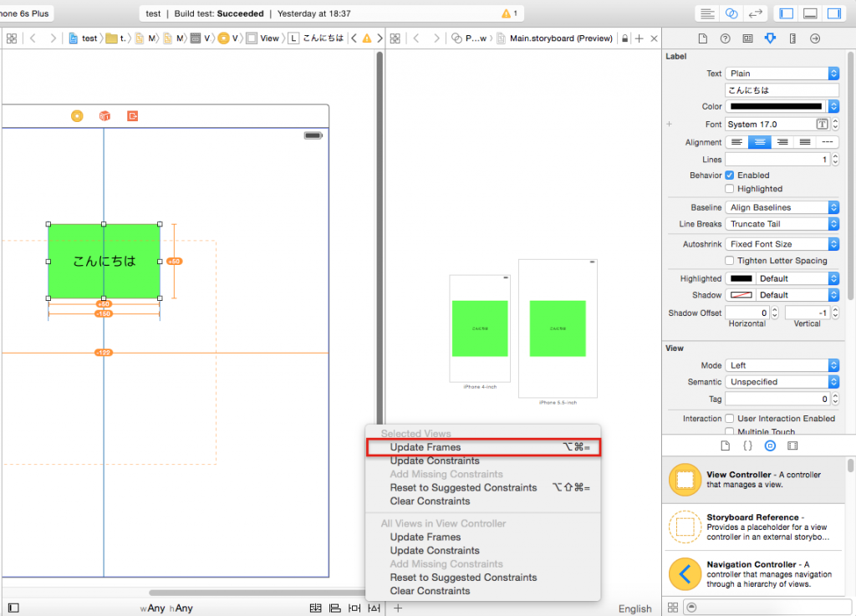Open the Size inspector tab
Image resolution: width=856 pixels, height=616 pixels.
click(x=792, y=38)
